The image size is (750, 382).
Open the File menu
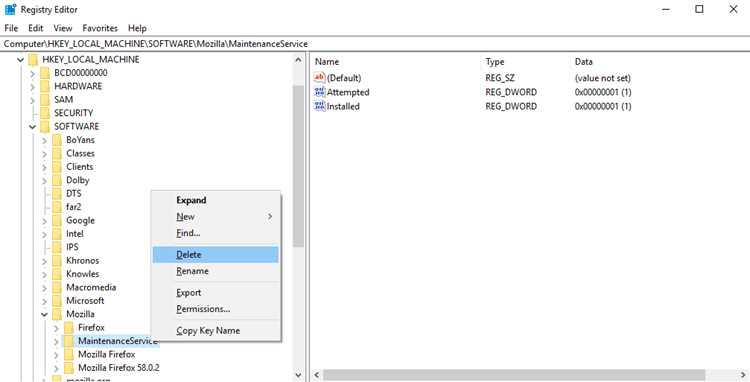click(11, 28)
